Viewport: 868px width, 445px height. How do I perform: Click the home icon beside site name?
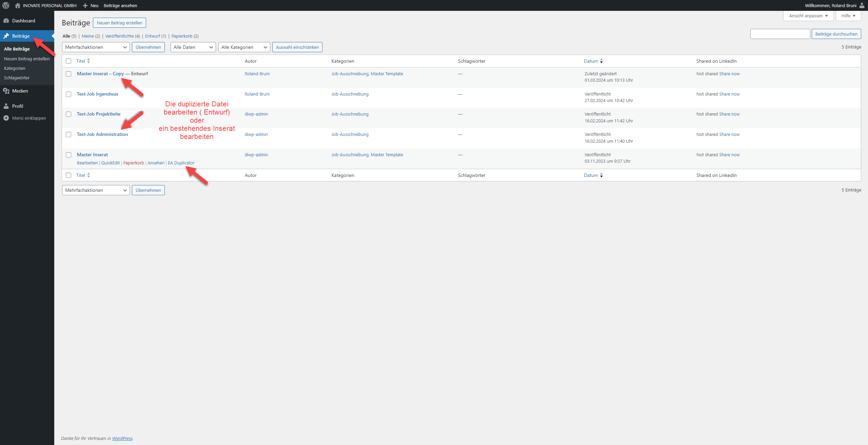tap(18, 5)
